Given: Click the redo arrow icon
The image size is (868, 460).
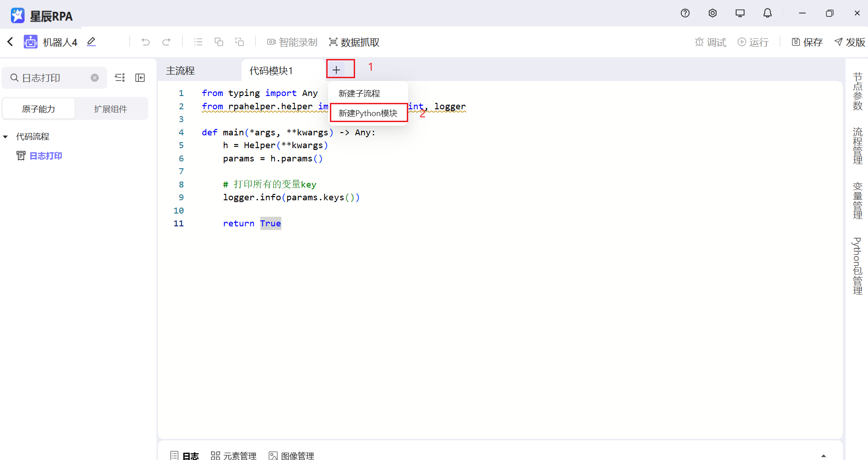Looking at the screenshot, I should pyautogui.click(x=166, y=42).
